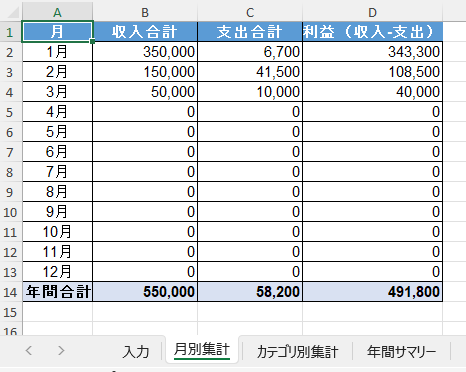Select the 5月 cell

pyautogui.click(x=57, y=132)
